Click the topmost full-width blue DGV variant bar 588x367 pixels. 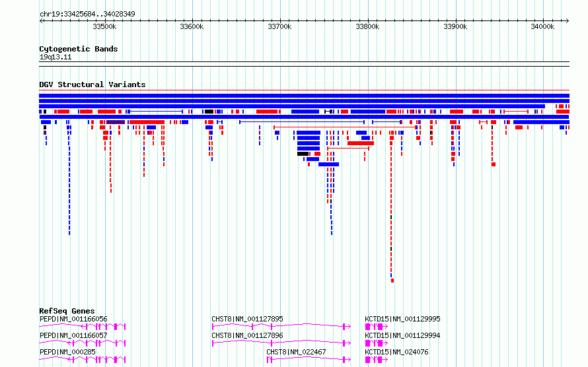coord(304,96)
